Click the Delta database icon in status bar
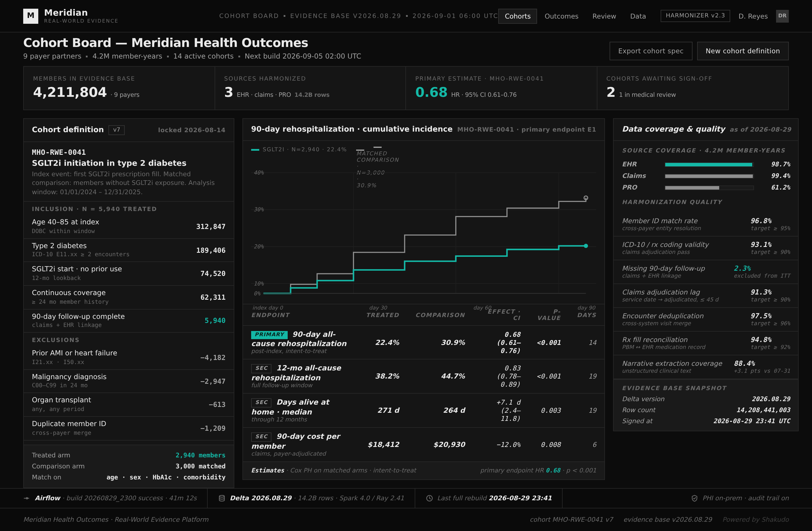This screenshot has width=812, height=531. point(222,498)
